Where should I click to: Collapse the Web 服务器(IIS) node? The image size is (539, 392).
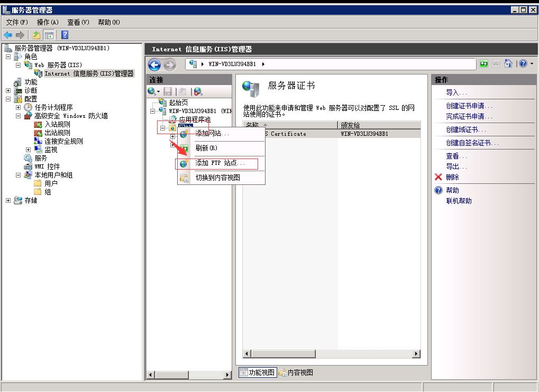(x=18, y=65)
